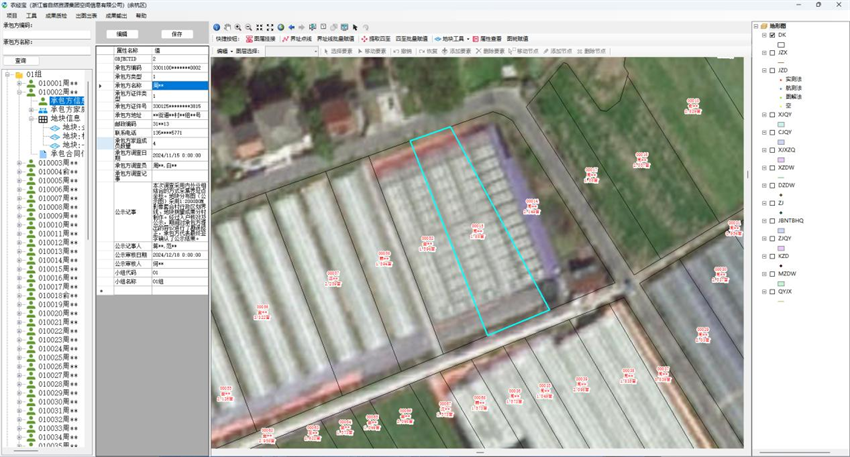Click the 查询 query button

[x=21, y=61]
